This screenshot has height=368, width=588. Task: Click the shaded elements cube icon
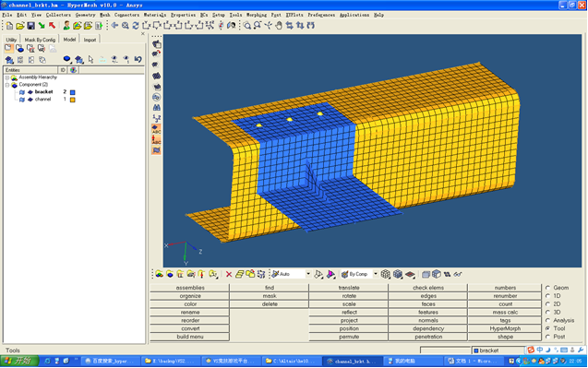point(398,274)
